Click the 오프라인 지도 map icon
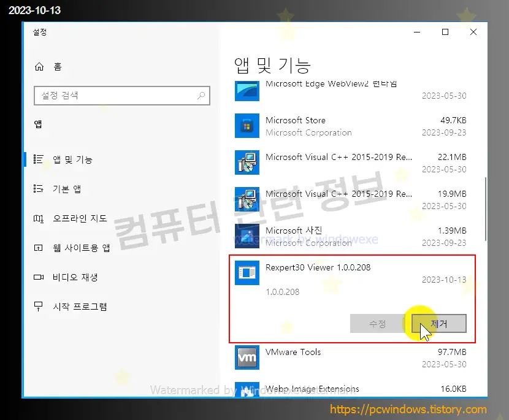509x420 pixels. [38, 218]
